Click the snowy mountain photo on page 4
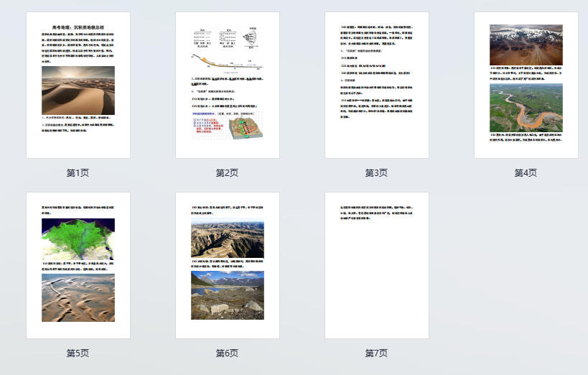 coord(526,45)
